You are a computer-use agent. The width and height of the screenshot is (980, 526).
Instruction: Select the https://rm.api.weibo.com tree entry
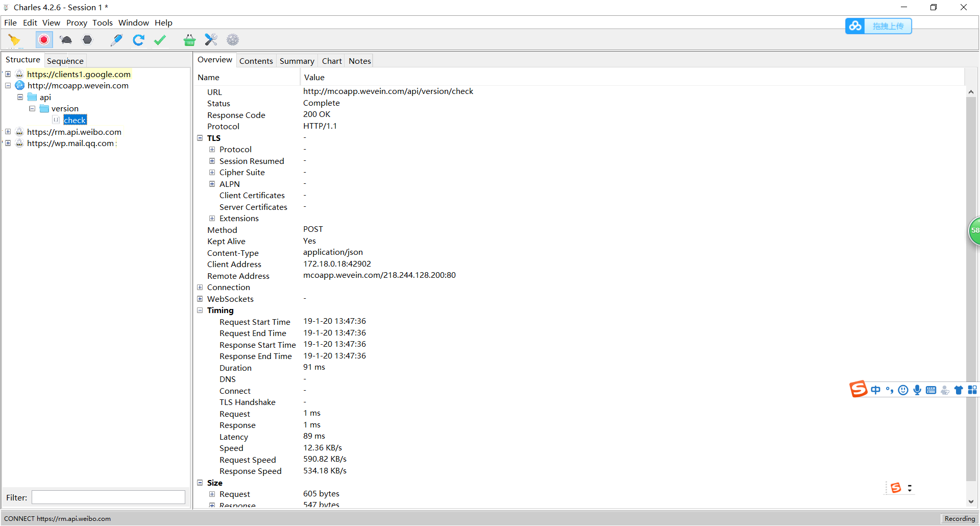tap(75, 132)
